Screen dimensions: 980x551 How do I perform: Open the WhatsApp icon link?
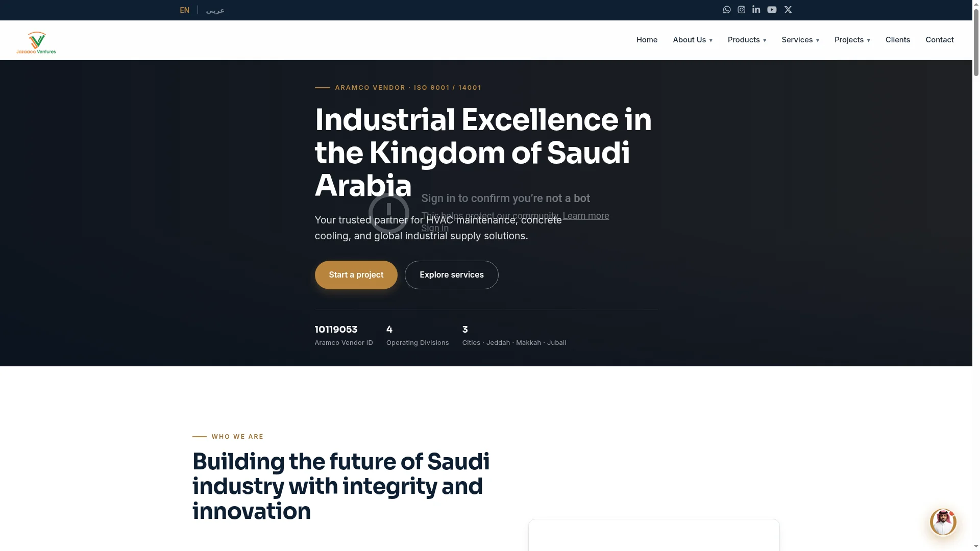[x=727, y=10]
